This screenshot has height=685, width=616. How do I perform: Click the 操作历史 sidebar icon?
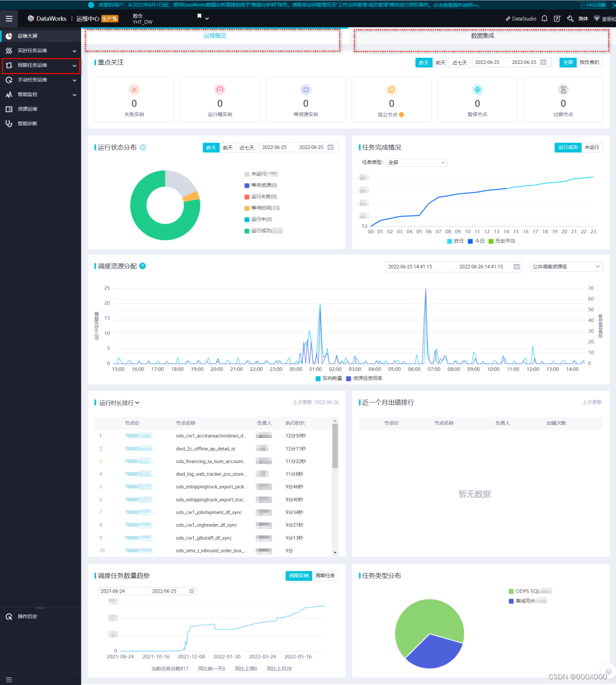(x=9, y=617)
